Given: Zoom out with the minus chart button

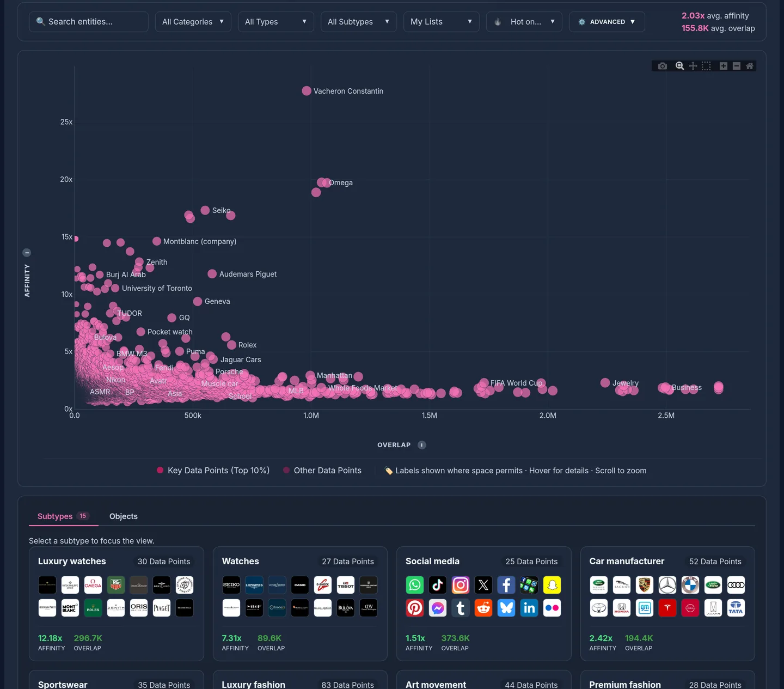Looking at the screenshot, I should click(x=737, y=66).
